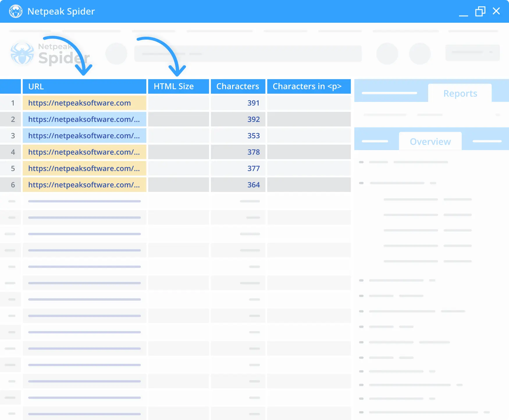
Task: Click the Characters value 377
Action: 253,168
